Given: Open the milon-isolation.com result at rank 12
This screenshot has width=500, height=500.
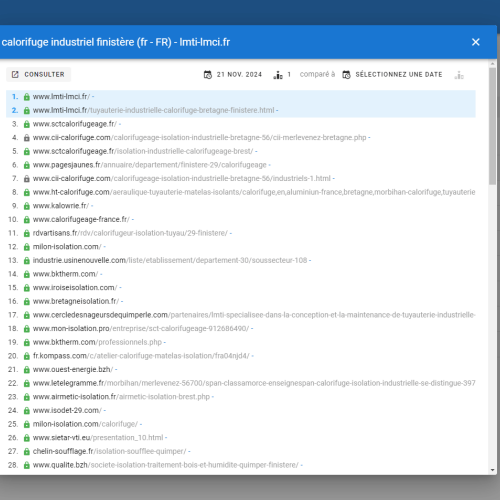Looking at the screenshot, I should click(x=67, y=247).
